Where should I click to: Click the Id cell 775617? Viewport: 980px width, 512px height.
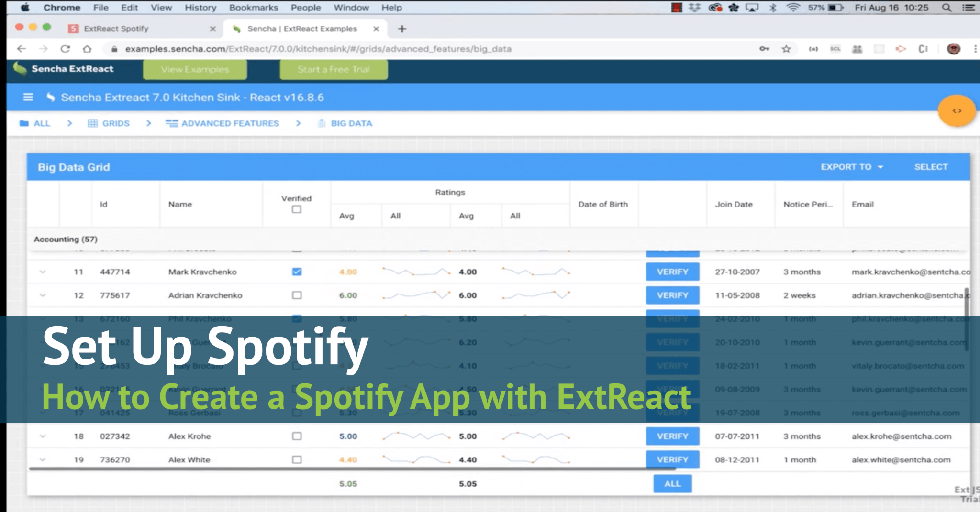(x=115, y=295)
